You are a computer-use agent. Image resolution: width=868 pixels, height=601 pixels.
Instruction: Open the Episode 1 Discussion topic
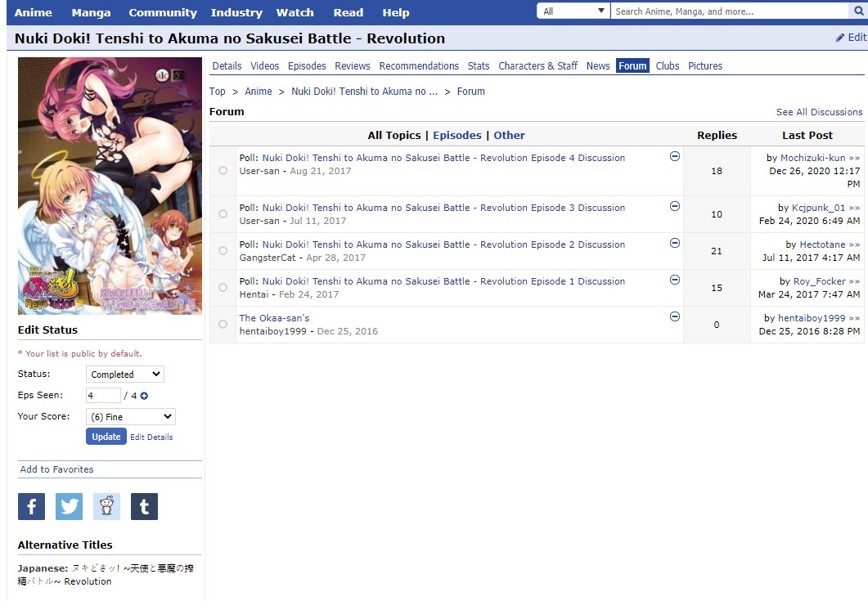pos(443,281)
